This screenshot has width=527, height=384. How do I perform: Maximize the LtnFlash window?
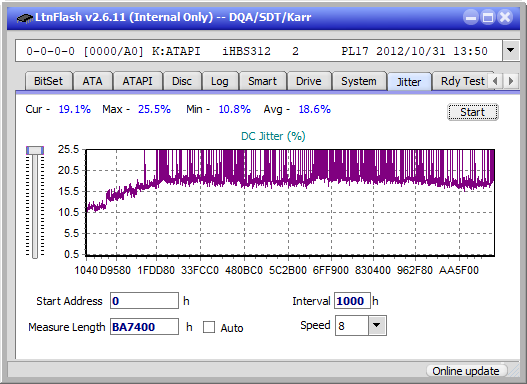click(x=488, y=17)
